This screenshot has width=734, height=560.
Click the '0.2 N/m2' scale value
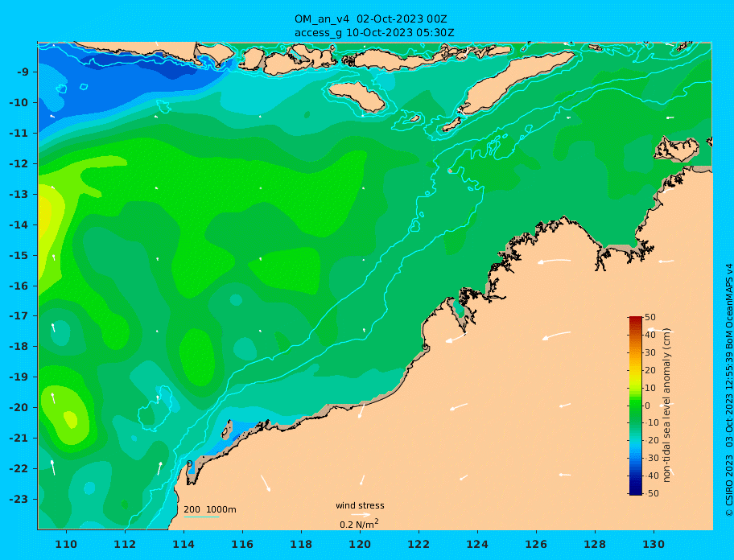pyautogui.click(x=359, y=524)
